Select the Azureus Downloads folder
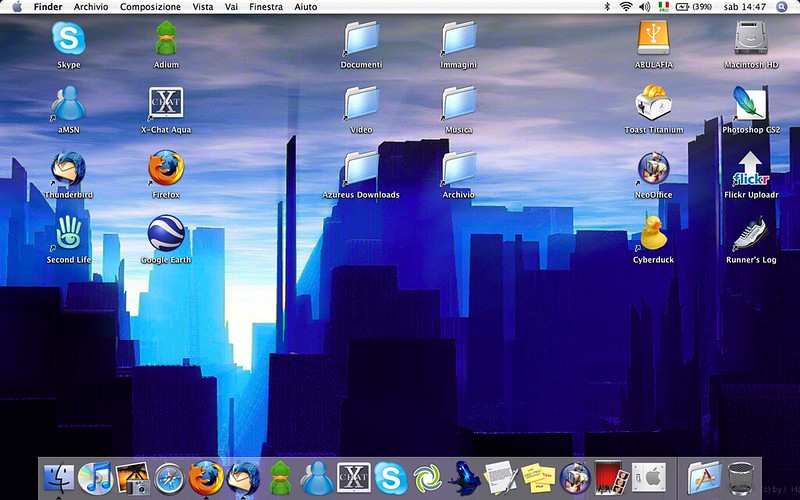 click(361, 169)
